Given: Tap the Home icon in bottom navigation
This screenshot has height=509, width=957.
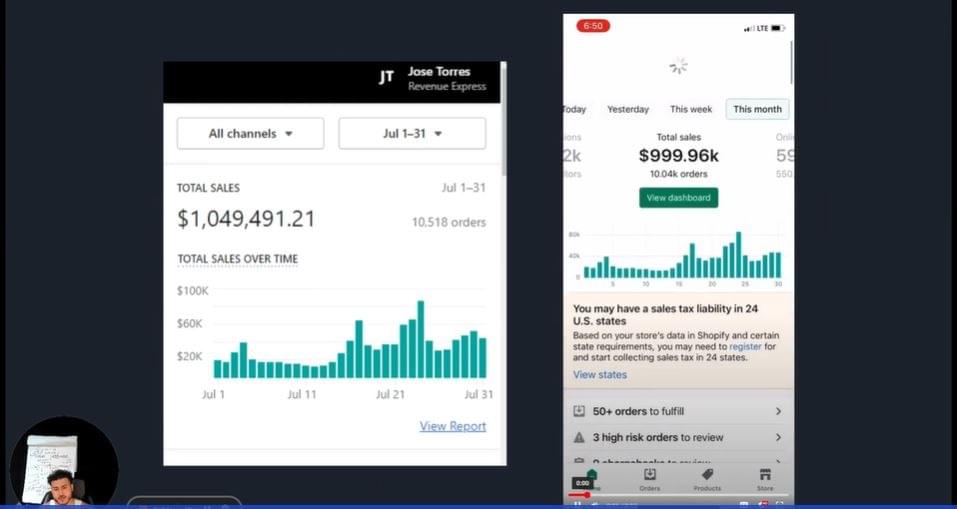Looking at the screenshot, I should coord(591,476).
